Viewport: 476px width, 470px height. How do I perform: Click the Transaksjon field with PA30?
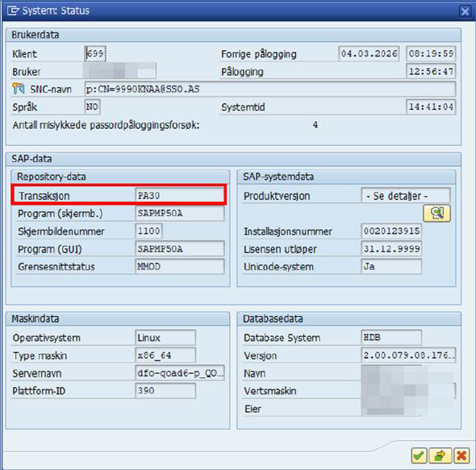(x=179, y=196)
